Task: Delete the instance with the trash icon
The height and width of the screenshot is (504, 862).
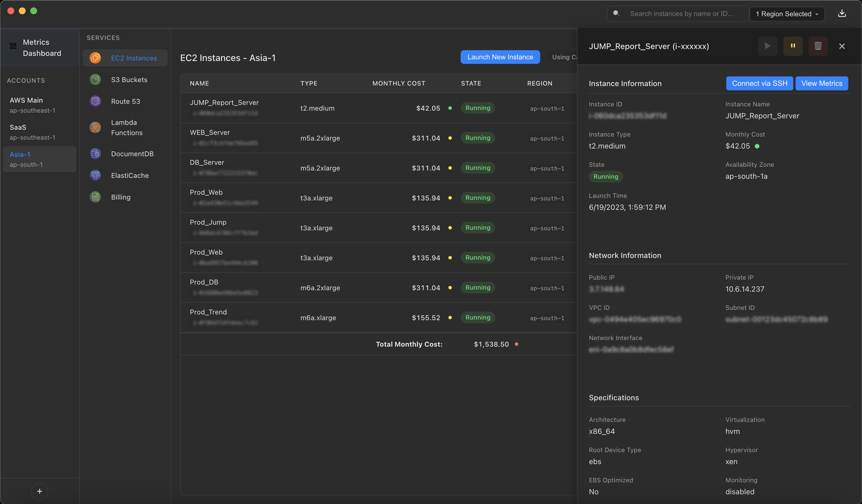Action: pyautogui.click(x=818, y=46)
